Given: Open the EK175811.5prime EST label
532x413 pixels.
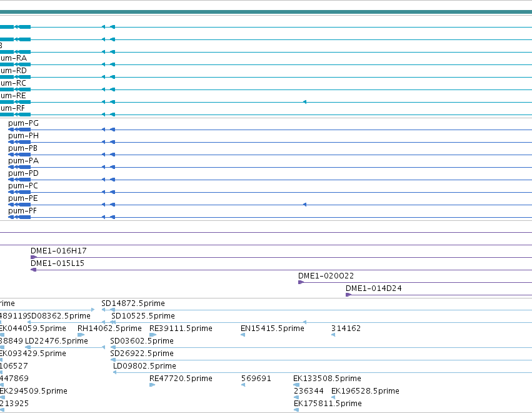Looking at the screenshot, I should (328, 404).
